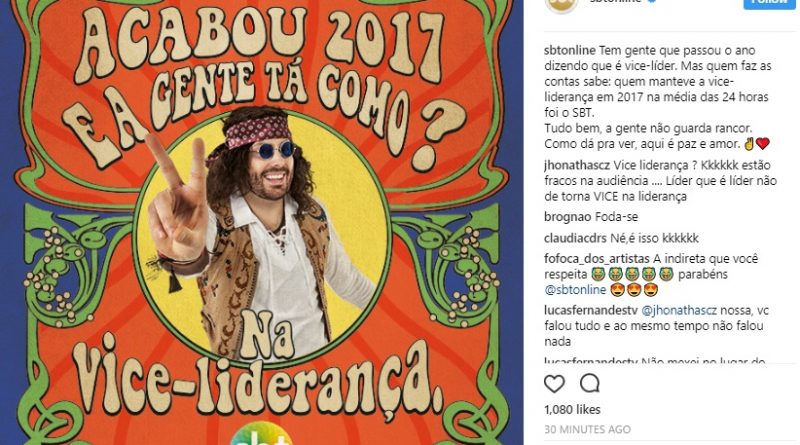Open claudiacdrs commenter profile
The height and width of the screenshot is (445, 800).
coord(576,238)
